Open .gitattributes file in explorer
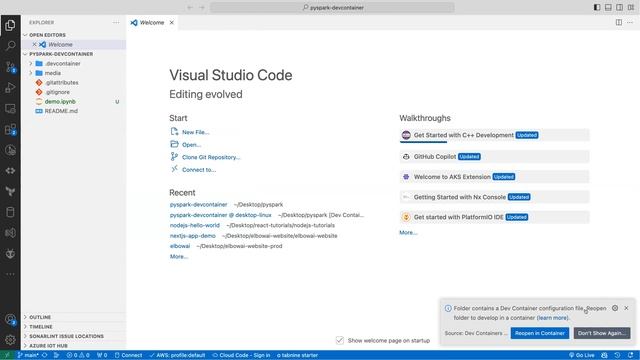This screenshot has width=640, height=360. (62, 82)
